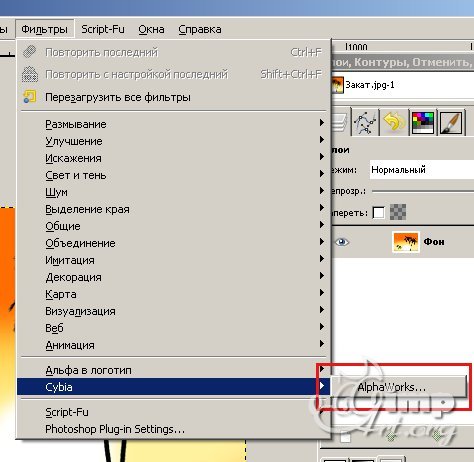This screenshot has height=462, width=474.
Task: Expand the Карта submenu arrow
Action: click(322, 293)
